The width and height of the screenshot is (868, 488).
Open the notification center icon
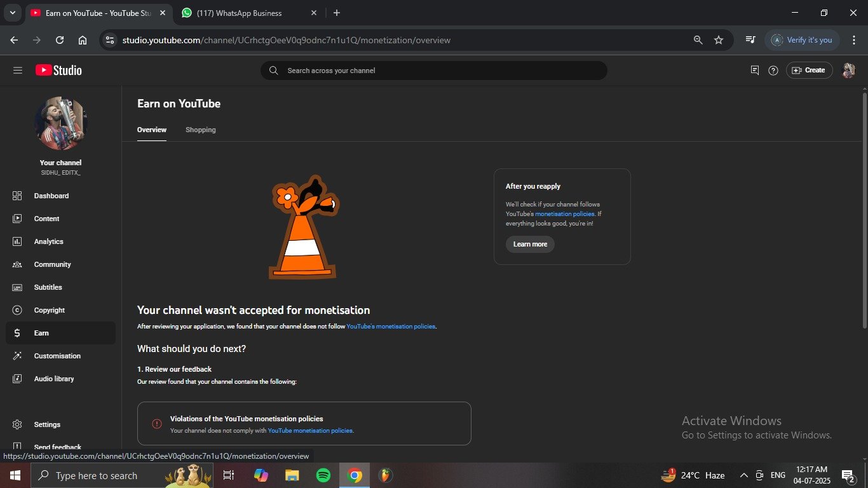848,475
